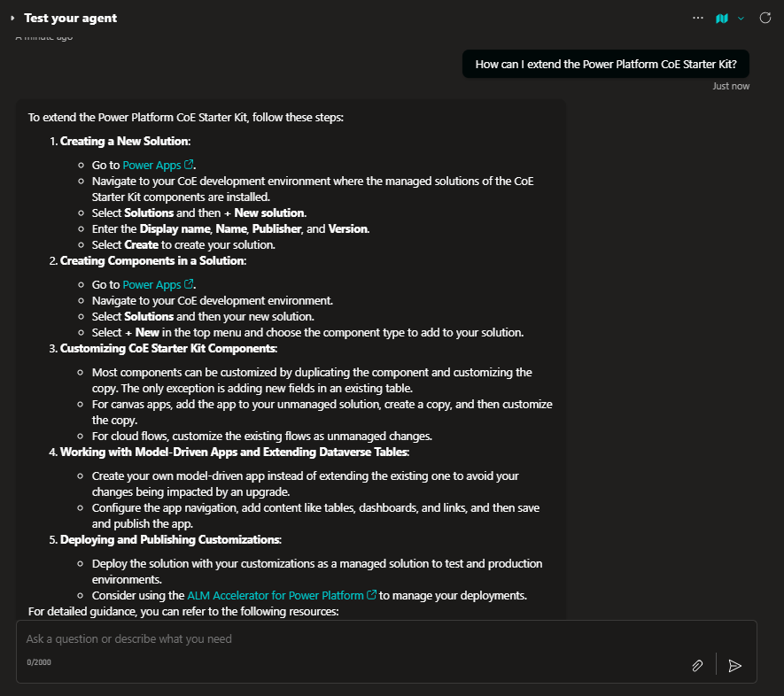The width and height of the screenshot is (784, 696).
Task: Click the send message arrow icon
Action: [x=734, y=666]
